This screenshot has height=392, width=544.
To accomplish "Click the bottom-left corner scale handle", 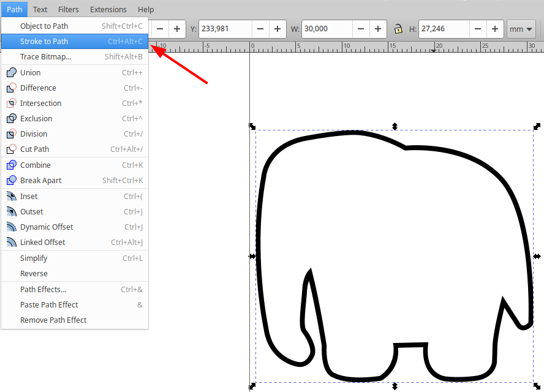I will pyautogui.click(x=252, y=386).
